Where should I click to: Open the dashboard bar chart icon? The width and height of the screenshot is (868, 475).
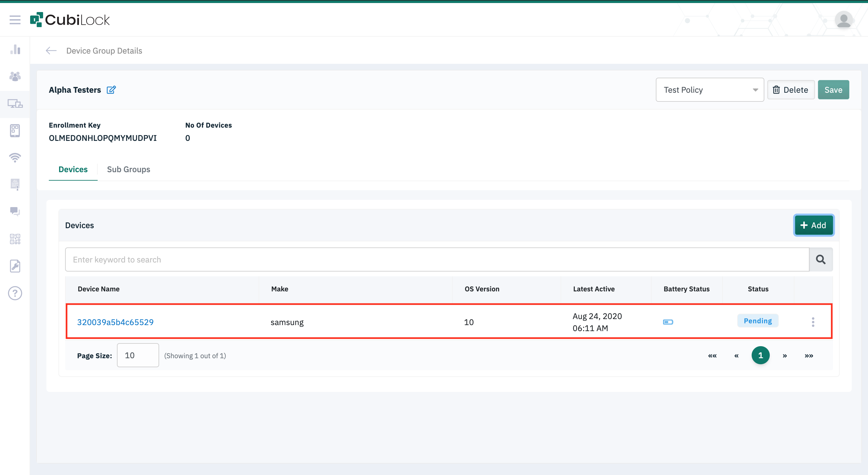click(15, 49)
